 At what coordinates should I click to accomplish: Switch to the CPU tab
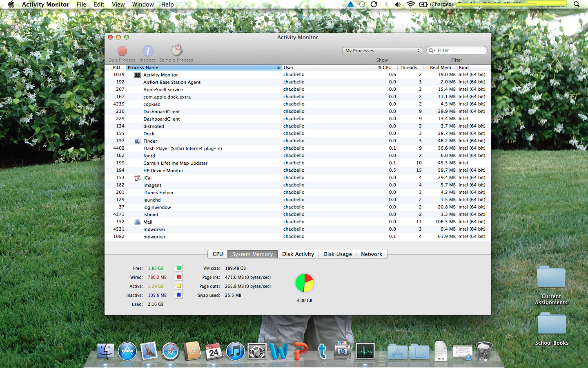(218, 254)
